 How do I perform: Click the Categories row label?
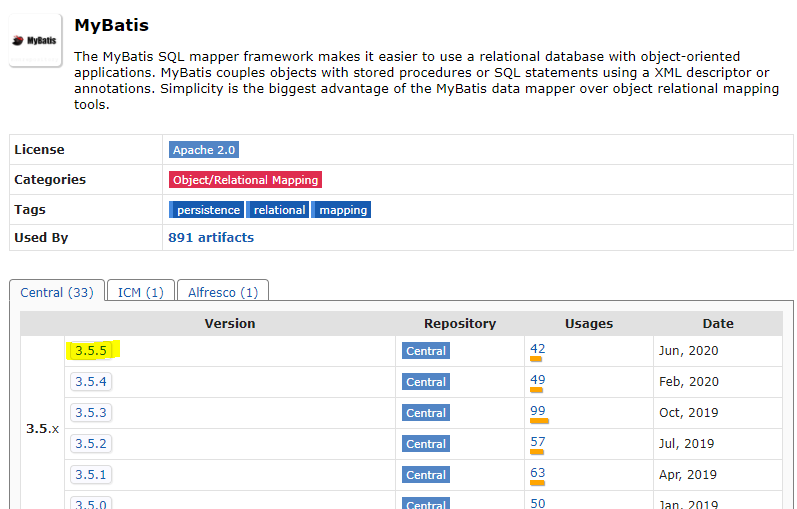[50, 180]
